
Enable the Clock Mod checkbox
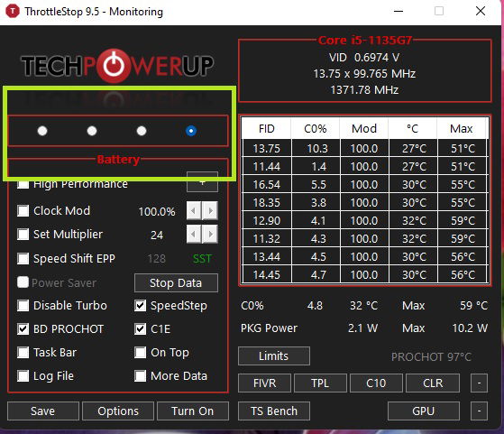(23, 211)
